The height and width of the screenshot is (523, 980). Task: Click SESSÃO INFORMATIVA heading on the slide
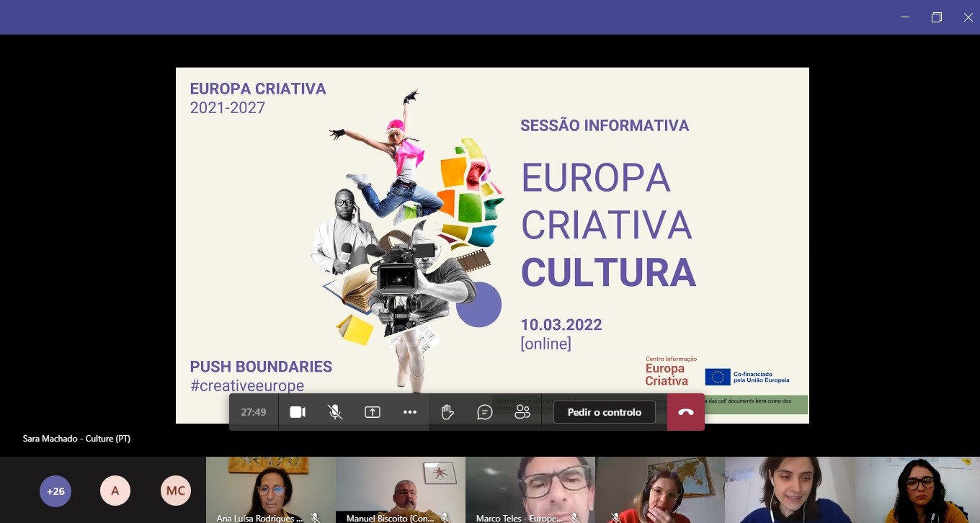(605, 125)
